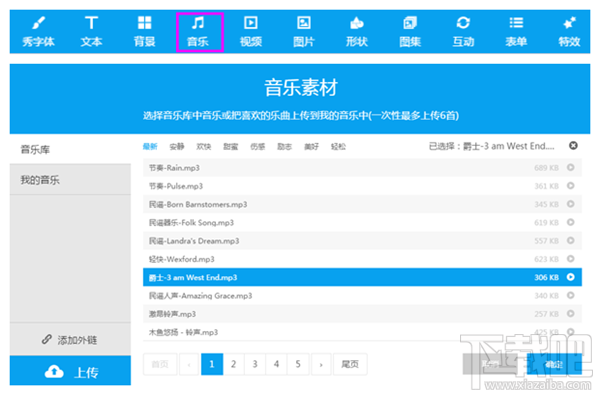Select the 文本 text tool
This screenshot has height=395, width=600.
coord(91,32)
